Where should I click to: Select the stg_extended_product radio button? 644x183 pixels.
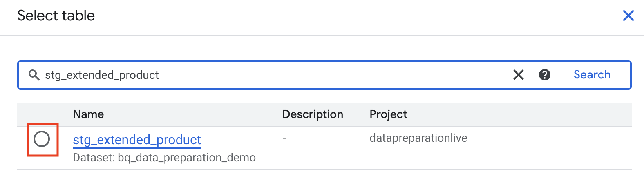click(x=42, y=139)
